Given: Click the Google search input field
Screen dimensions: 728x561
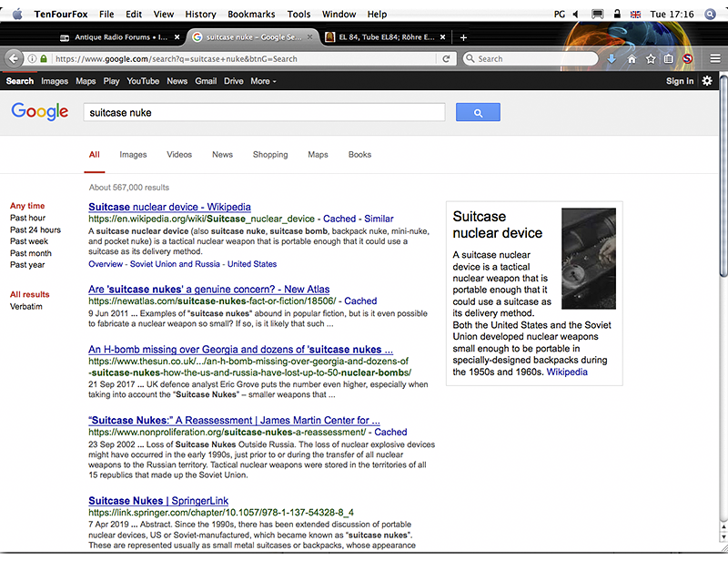Looking at the screenshot, I should coord(264,112).
